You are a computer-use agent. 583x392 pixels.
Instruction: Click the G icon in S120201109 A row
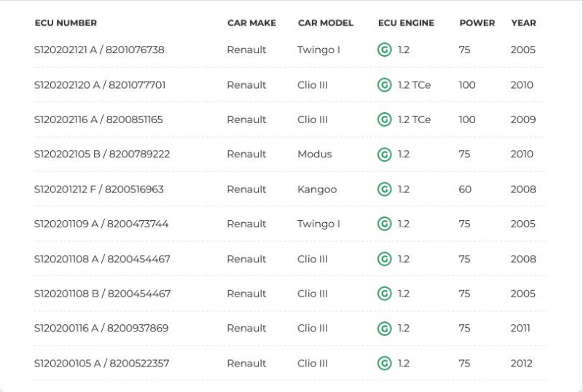(384, 224)
